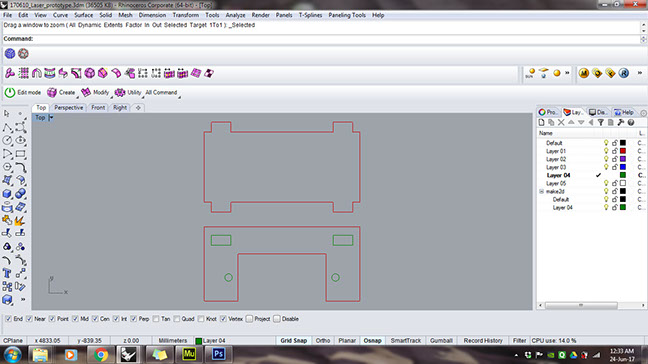
Task: Delete the selected layer with the X icon
Action: click(561, 123)
